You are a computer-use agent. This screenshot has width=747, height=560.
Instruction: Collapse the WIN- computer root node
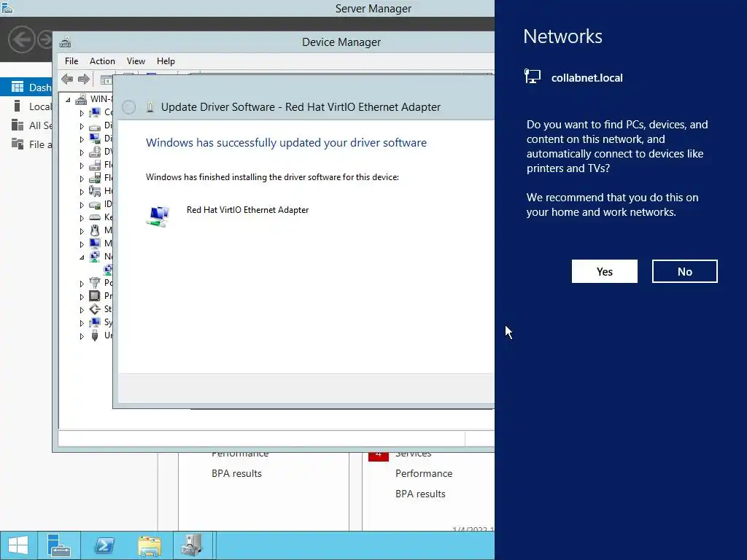(x=68, y=99)
